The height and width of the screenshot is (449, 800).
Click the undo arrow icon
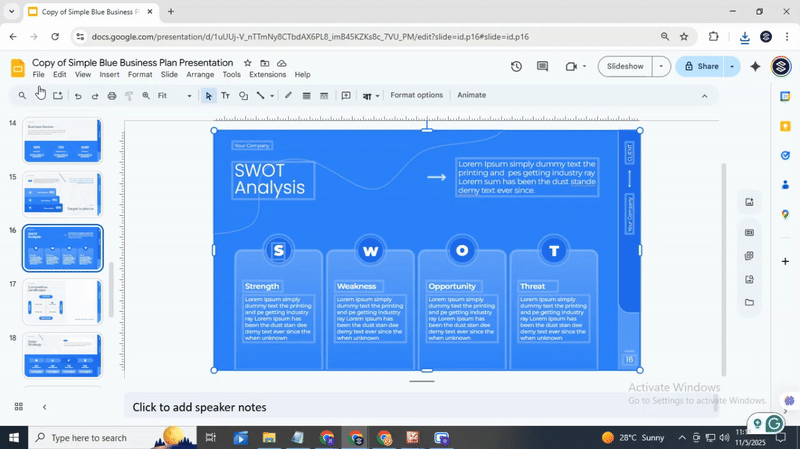point(78,96)
